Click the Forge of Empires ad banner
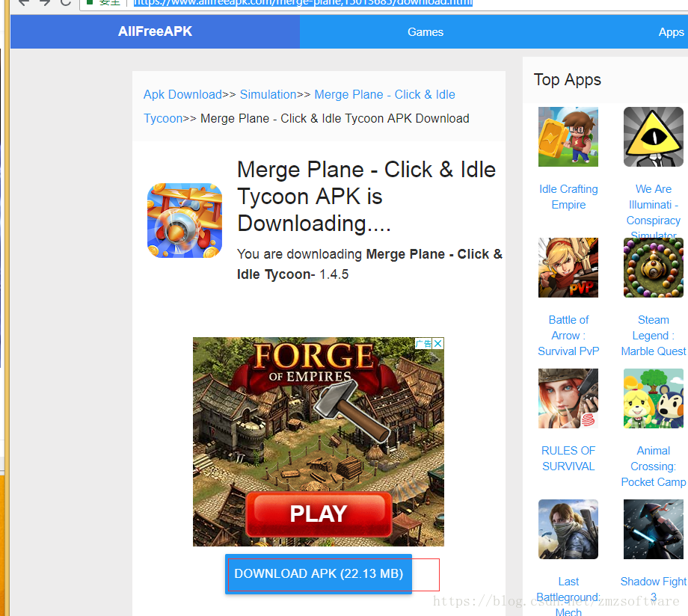The height and width of the screenshot is (616, 688). coord(318,441)
